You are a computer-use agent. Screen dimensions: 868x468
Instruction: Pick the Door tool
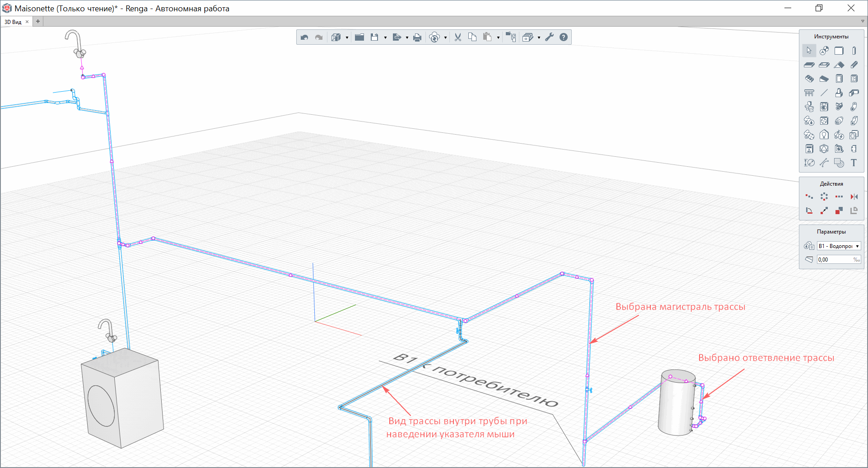click(x=839, y=79)
